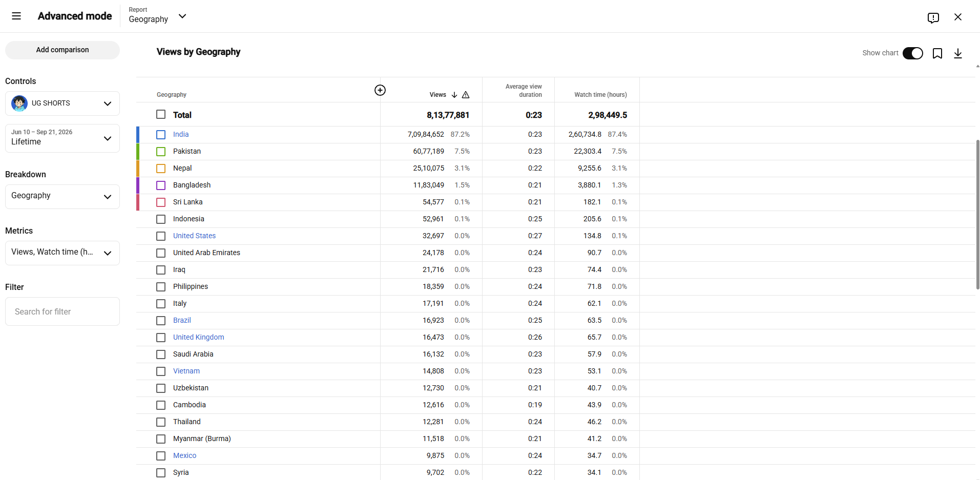The width and height of the screenshot is (980, 480).
Task: Open the Lifetime date range dropdown
Action: click(62, 138)
